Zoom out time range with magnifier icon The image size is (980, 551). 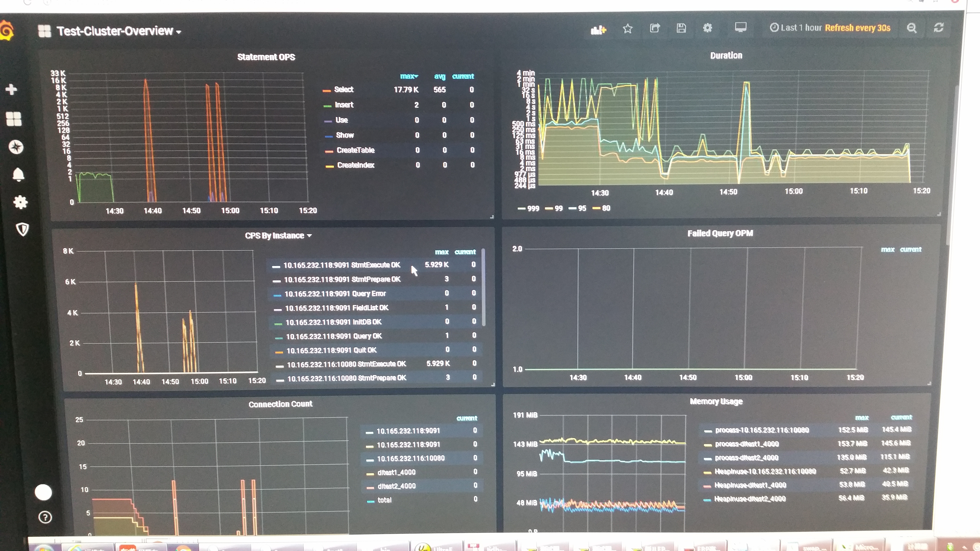(x=912, y=28)
